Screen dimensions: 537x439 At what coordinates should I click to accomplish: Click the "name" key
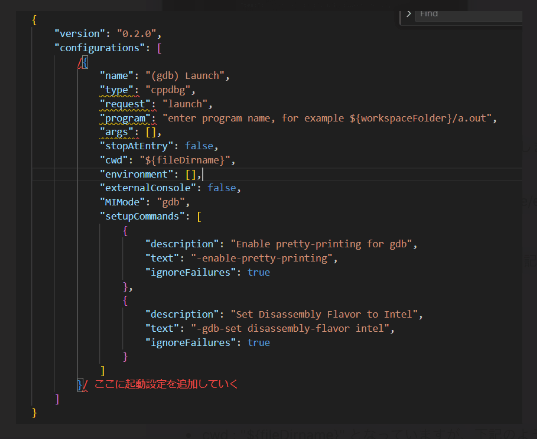pos(116,76)
